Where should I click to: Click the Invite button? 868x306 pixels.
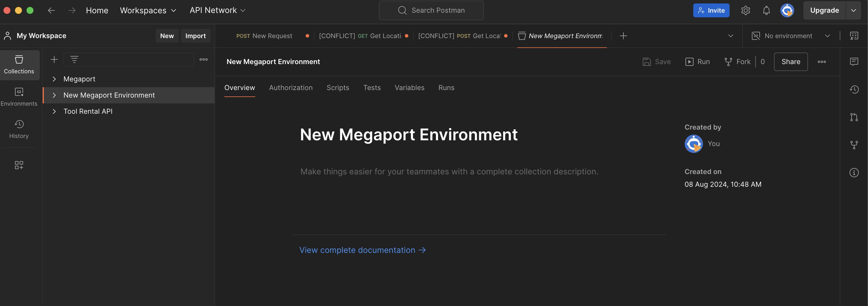pos(711,10)
